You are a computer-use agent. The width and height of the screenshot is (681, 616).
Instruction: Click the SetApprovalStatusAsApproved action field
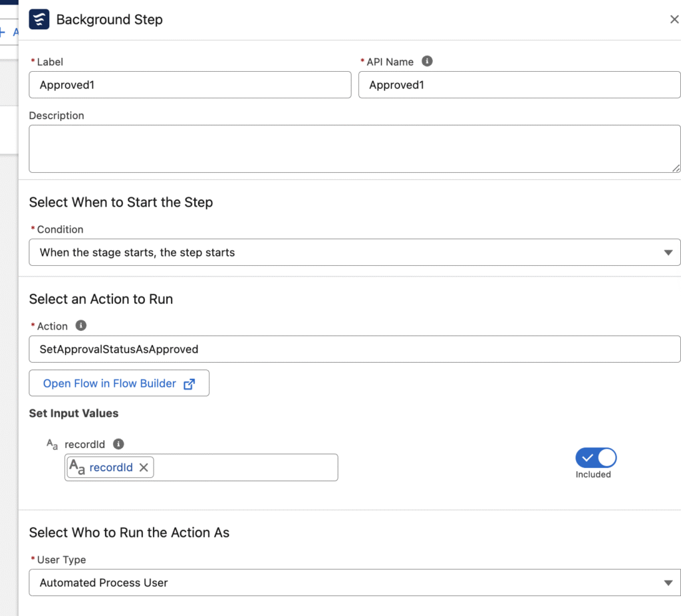click(354, 349)
